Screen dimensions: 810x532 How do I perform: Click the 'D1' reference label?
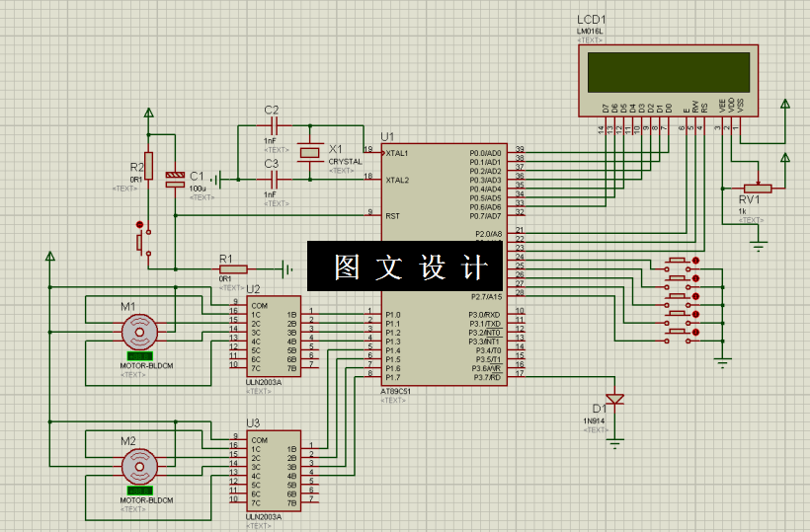click(x=599, y=409)
